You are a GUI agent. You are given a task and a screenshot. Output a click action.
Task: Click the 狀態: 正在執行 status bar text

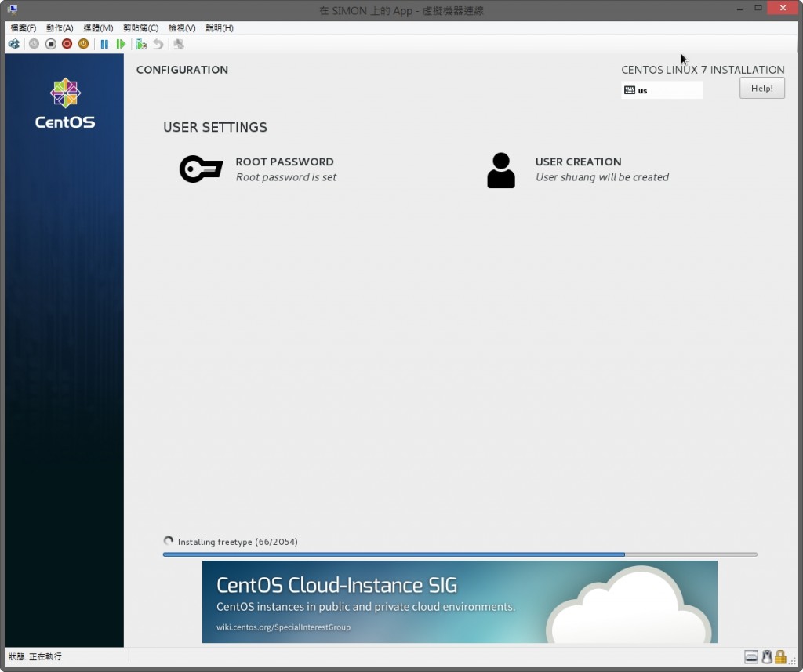(35, 656)
